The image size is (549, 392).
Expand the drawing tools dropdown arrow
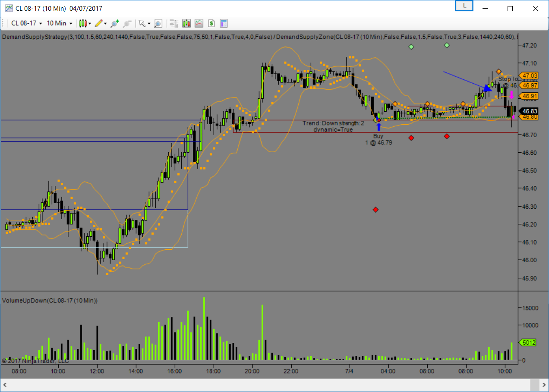tap(105, 24)
